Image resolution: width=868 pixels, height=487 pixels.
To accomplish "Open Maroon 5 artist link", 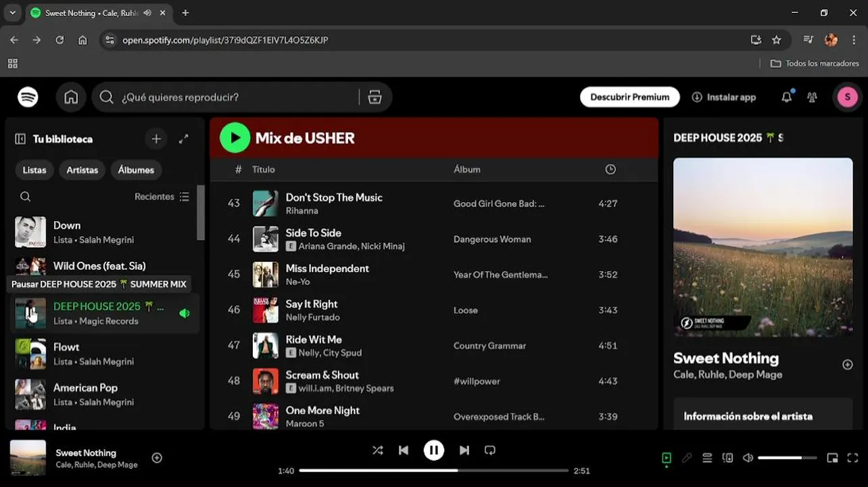I will [x=305, y=423].
